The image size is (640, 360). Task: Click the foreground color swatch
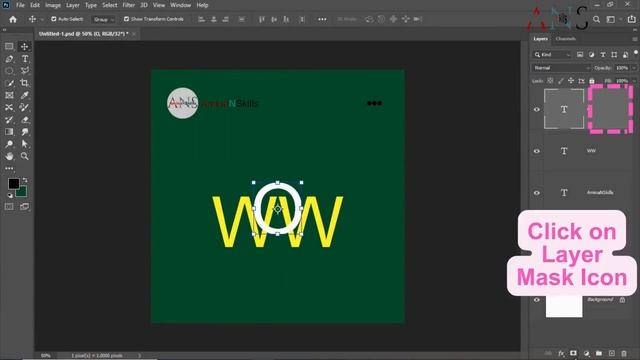13,184
